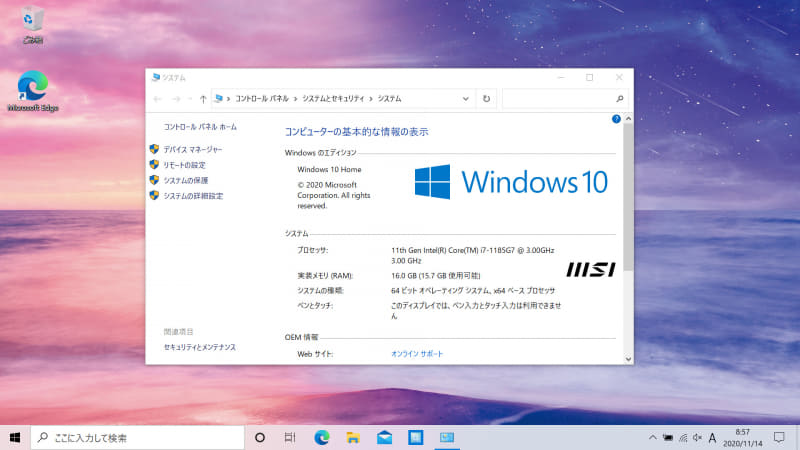Go up one level with the up arrow

tap(203, 99)
